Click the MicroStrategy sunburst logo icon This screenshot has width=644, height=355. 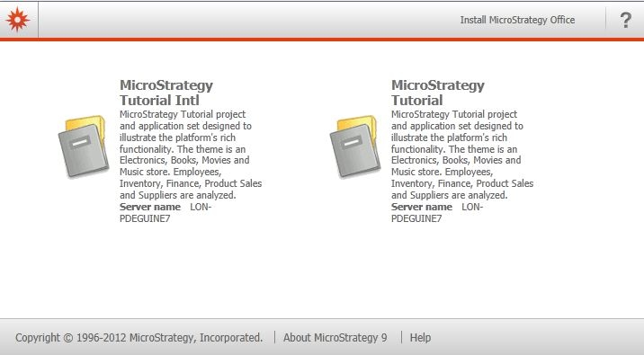coord(18,19)
